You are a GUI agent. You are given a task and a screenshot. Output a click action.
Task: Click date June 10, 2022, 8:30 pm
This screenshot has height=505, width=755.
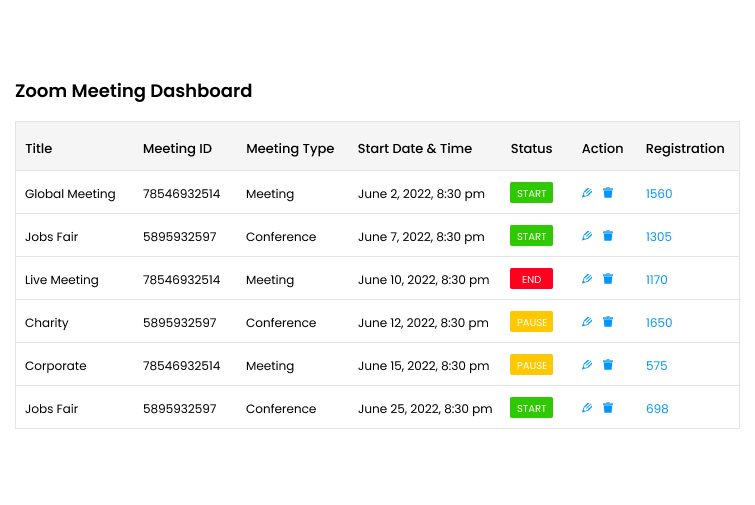[423, 280]
